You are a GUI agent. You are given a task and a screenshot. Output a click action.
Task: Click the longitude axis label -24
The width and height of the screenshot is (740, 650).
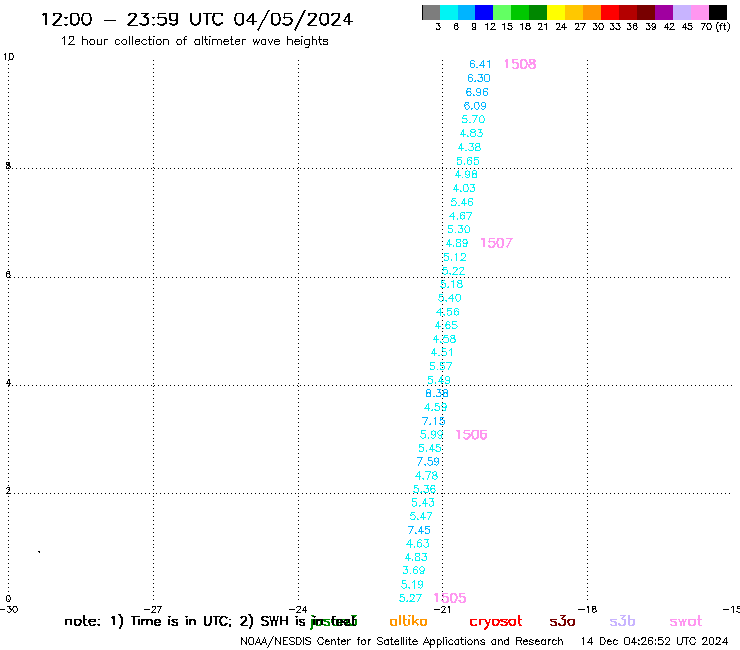click(x=298, y=609)
